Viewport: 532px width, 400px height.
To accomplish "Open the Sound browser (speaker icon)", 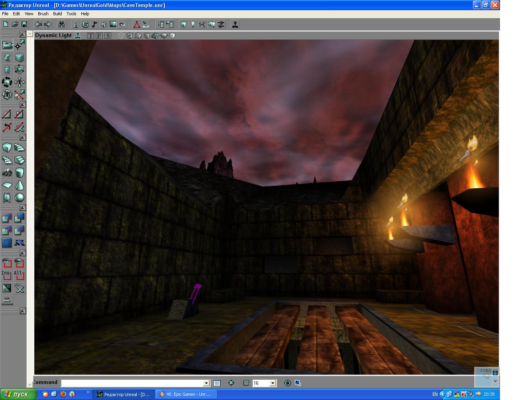I will 104,24.
